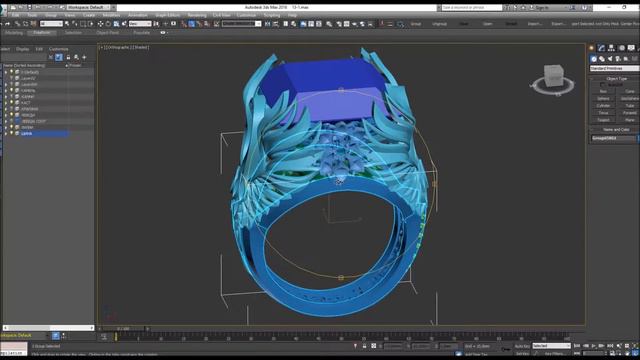Activate the Select Object tool
This screenshot has width=640, height=360.
coord(67,24)
